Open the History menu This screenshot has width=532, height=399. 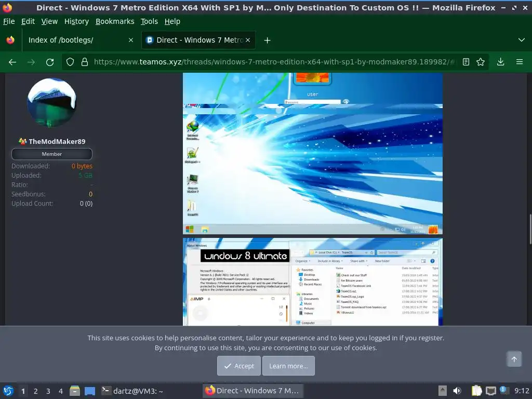click(x=76, y=21)
